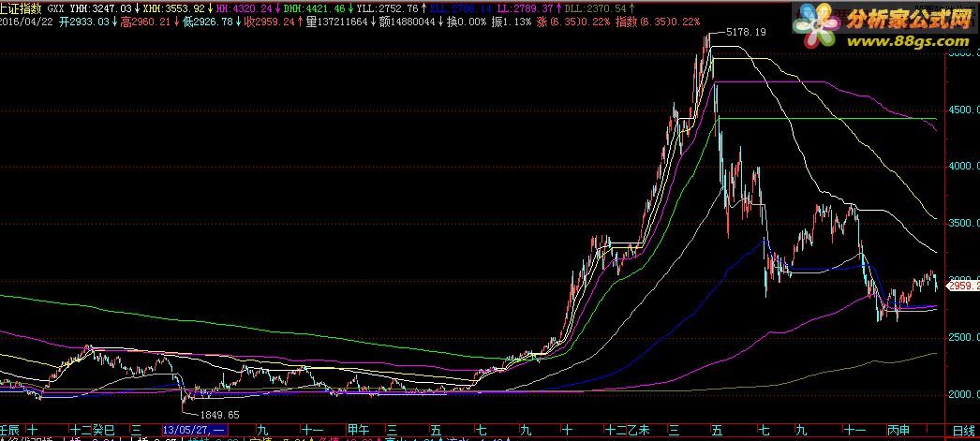
Task: Click the 丙申 year marker on time axis
Action: [898, 431]
